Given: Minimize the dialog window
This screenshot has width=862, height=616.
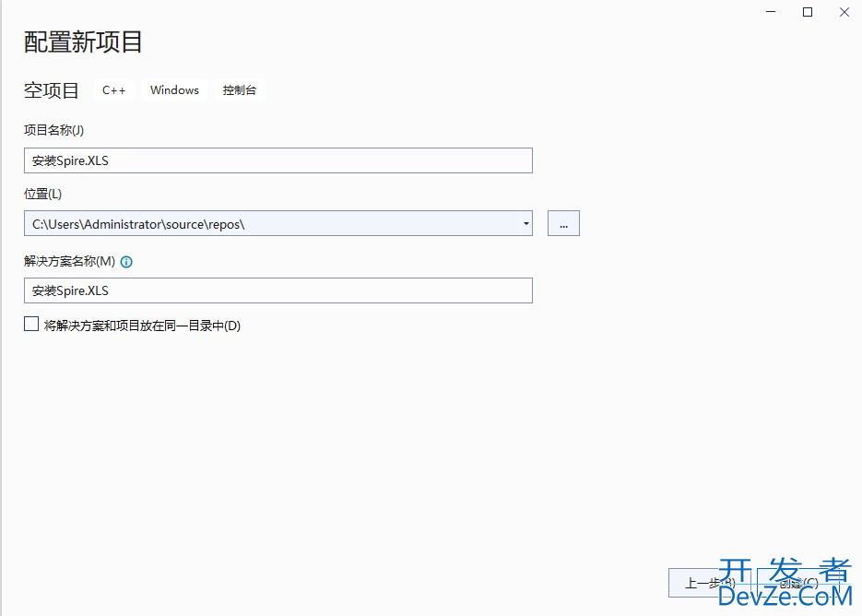Looking at the screenshot, I should click(x=772, y=12).
